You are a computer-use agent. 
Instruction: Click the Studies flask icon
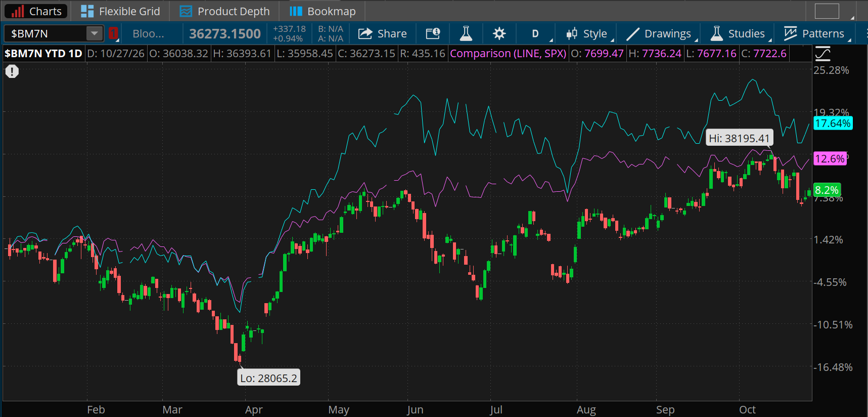pyautogui.click(x=716, y=33)
